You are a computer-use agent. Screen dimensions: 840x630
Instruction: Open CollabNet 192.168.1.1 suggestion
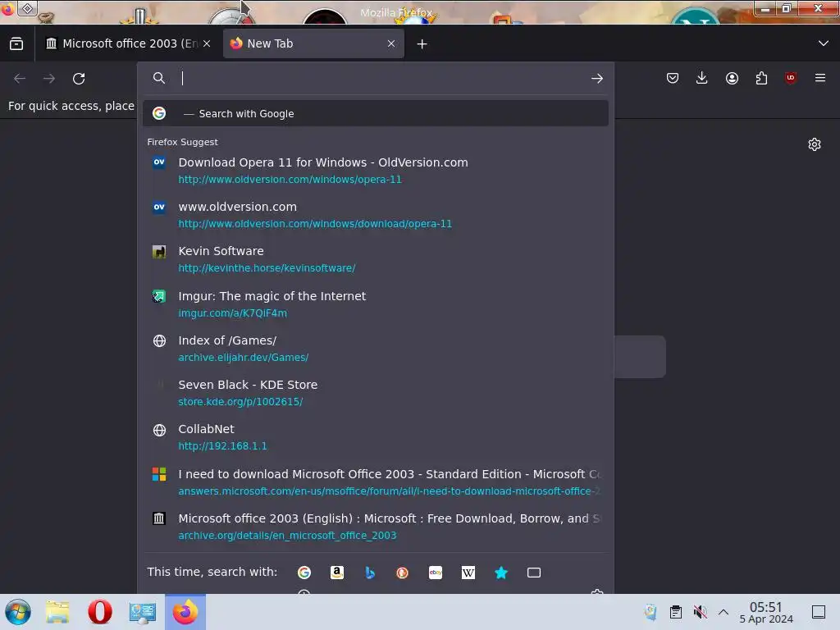pos(376,438)
